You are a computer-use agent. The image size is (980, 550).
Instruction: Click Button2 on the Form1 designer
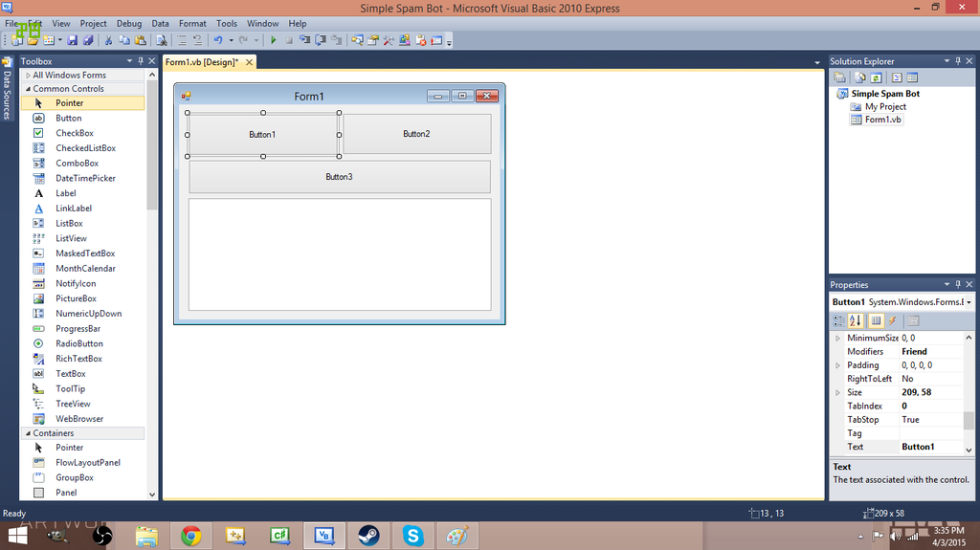[x=417, y=134]
